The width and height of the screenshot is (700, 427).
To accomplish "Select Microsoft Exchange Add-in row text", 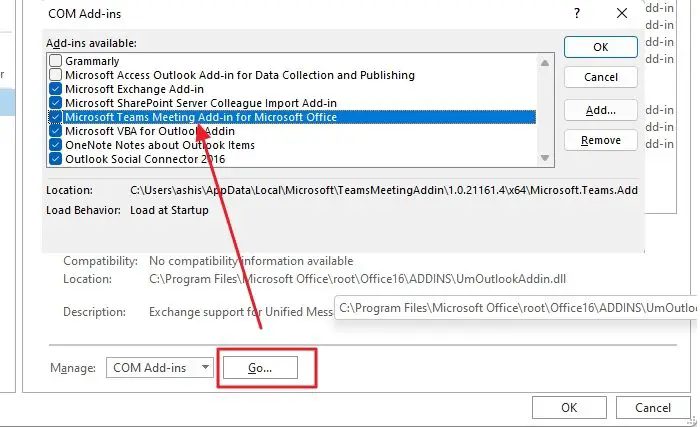I will point(134,89).
